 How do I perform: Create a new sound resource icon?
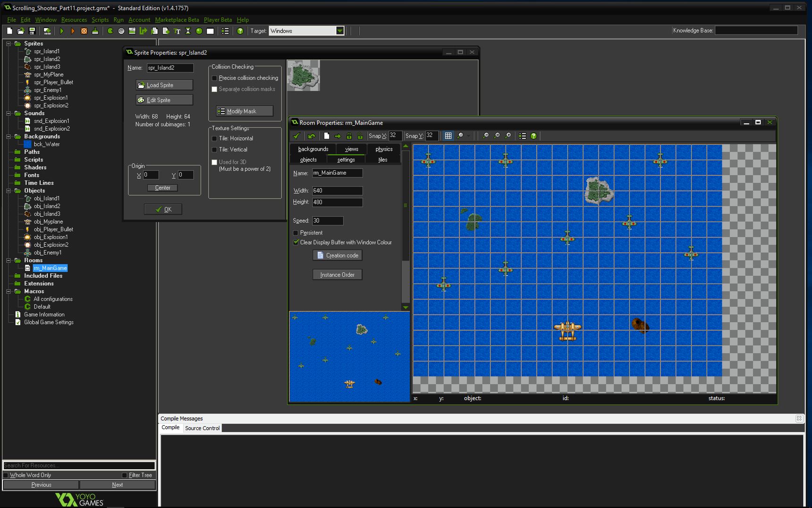pos(121,31)
